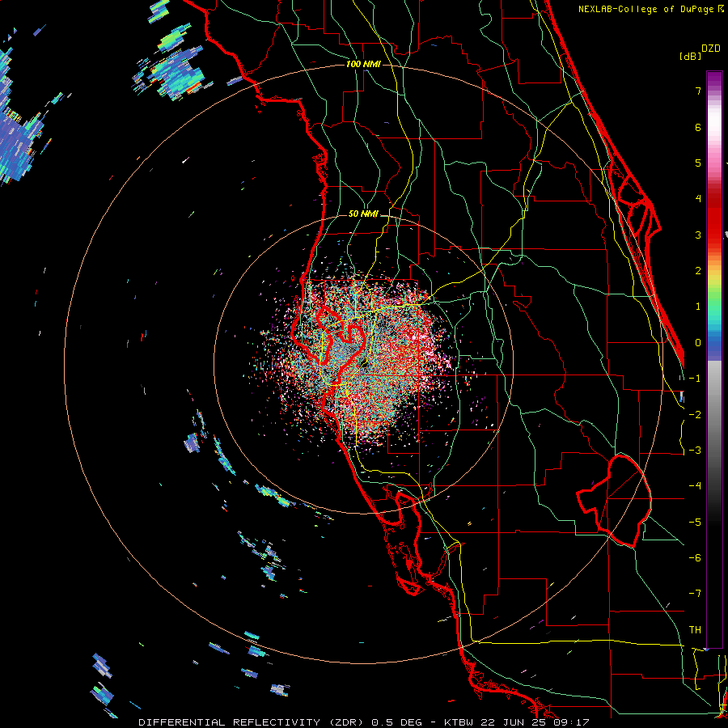Viewport: 728px width, 728px height.
Task: Click the 0 value on color scale
Action: point(698,343)
